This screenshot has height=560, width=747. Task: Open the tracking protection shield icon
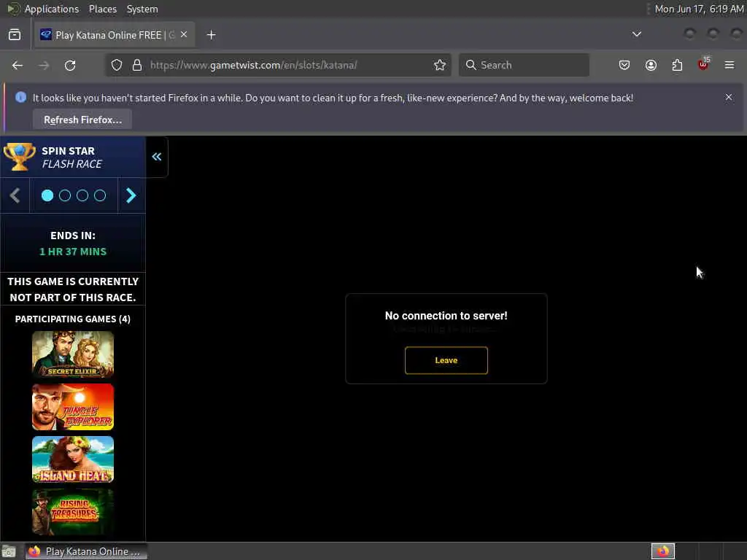point(117,65)
